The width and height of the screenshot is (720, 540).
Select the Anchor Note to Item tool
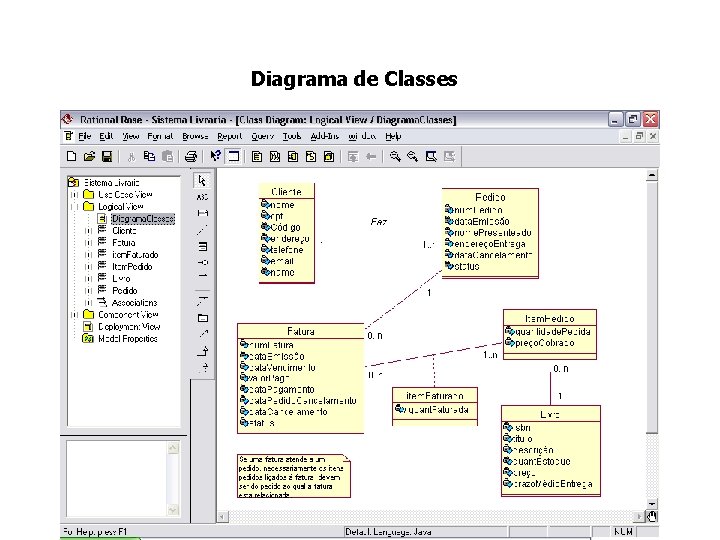pyautogui.click(x=202, y=230)
